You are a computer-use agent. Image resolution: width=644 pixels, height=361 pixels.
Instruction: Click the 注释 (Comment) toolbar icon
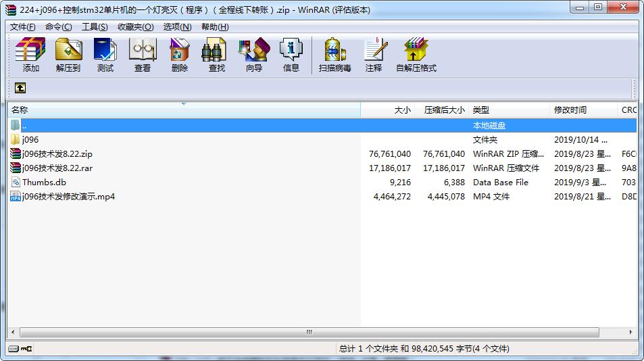(375, 49)
